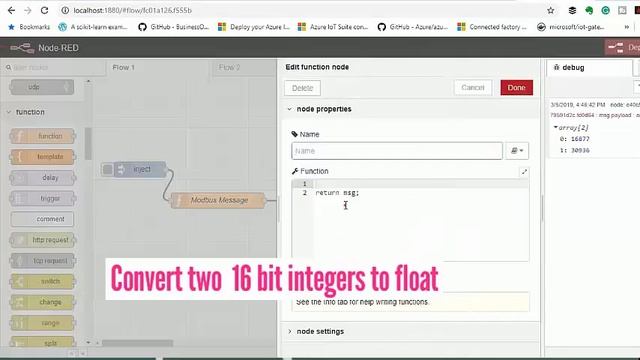Viewport: 640px width, 360px height.
Task: Click the palette vertical scrollbar thumb
Action: click(88, 143)
